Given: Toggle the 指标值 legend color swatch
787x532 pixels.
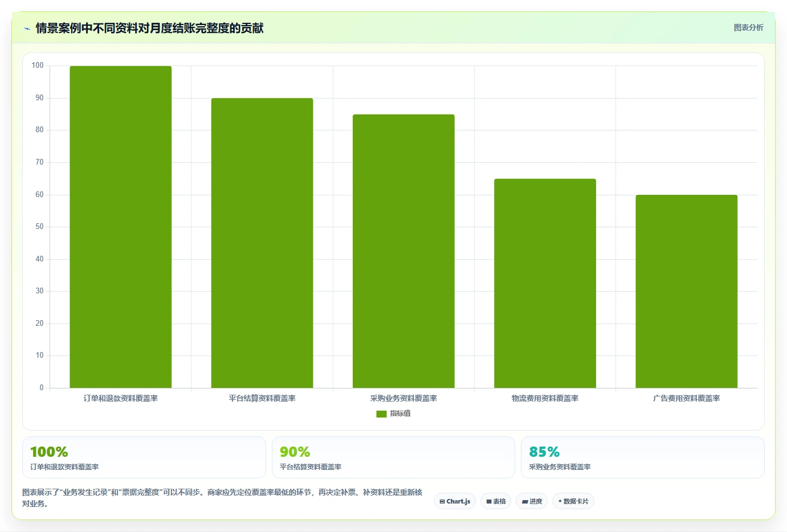Looking at the screenshot, I should 381,414.
